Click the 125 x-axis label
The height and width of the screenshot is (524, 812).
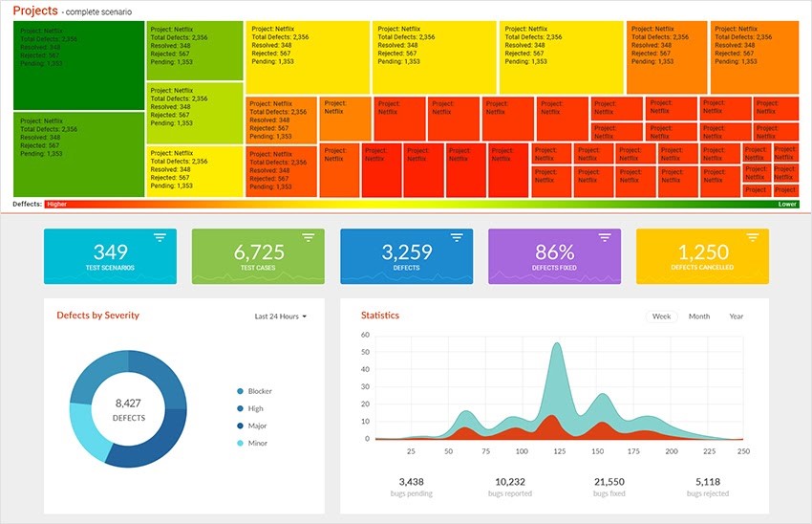click(559, 451)
